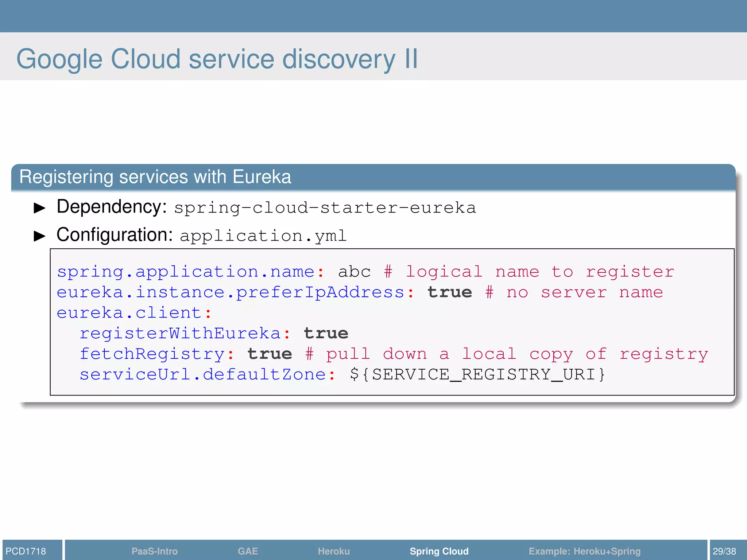The height and width of the screenshot is (560, 747).
Task: Click the pull down a local copy comment
Action: point(507,354)
